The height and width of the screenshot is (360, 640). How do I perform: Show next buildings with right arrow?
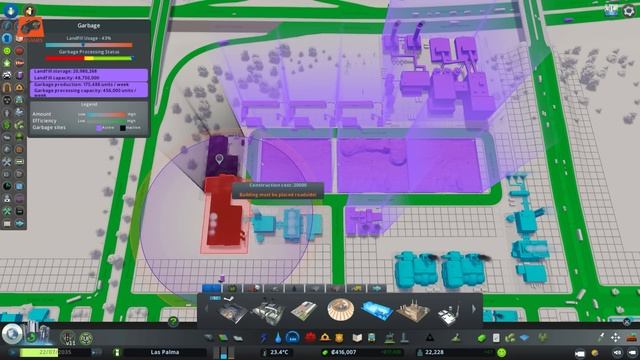(474, 309)
